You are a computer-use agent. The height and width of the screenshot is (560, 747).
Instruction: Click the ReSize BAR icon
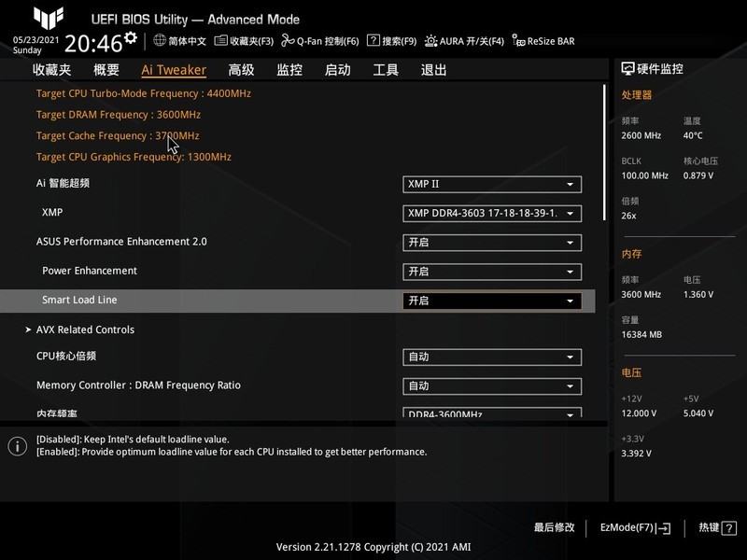(518, 40)
